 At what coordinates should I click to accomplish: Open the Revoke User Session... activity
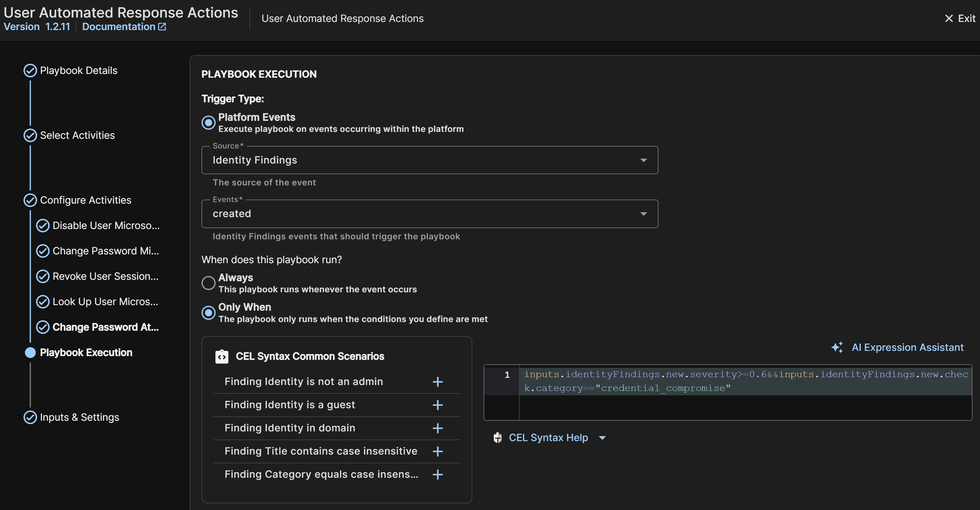click(105, 277)
